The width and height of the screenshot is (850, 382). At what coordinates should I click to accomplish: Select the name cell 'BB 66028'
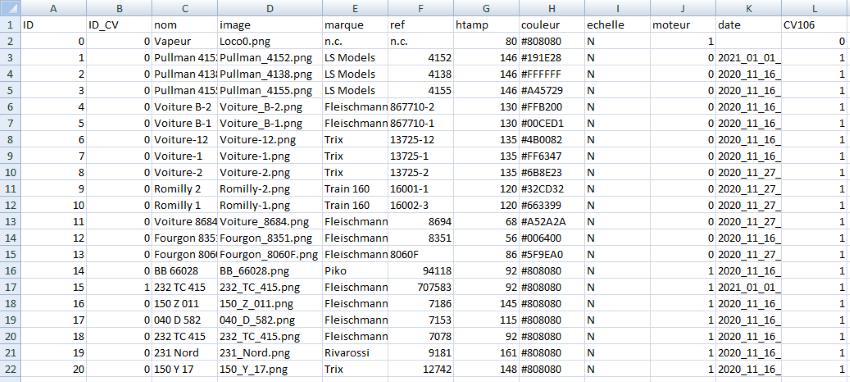(x=185, y=271)
